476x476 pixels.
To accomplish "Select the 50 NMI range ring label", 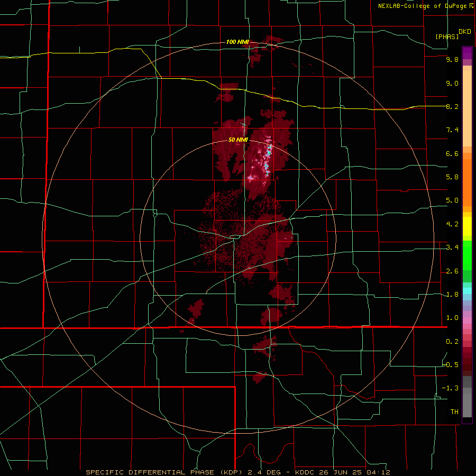I will 238,140.
